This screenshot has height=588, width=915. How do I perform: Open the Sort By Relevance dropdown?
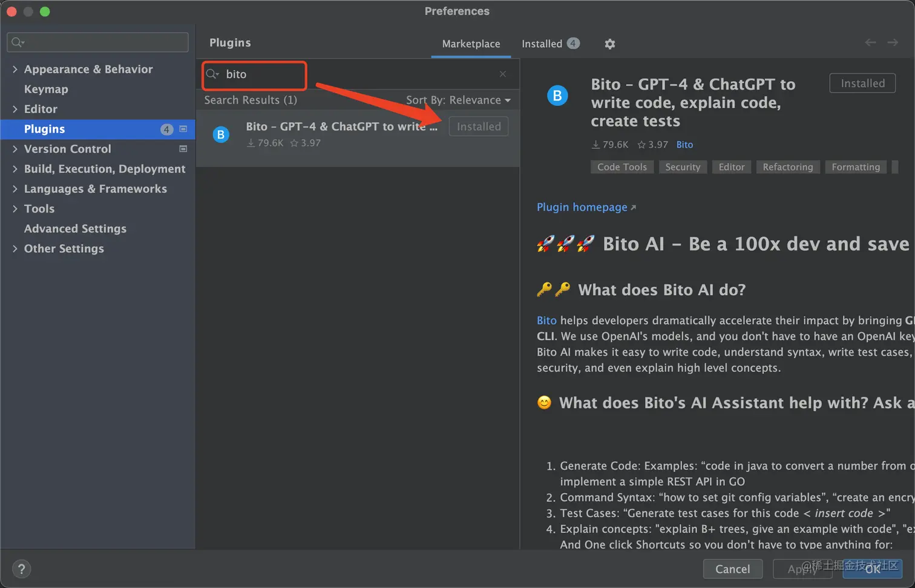tap(458, 100)
